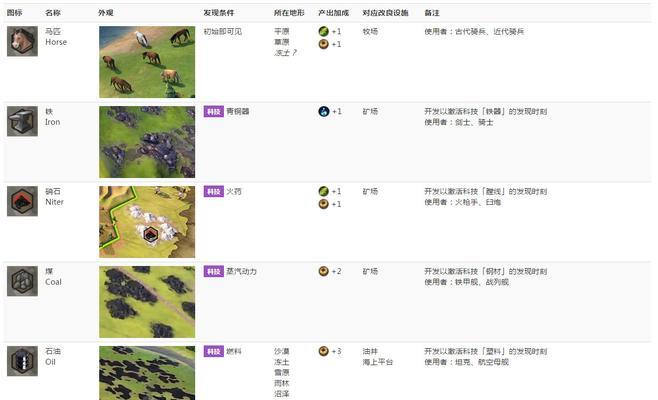Open the 牧场 improvement link

pyautogui.click(x=370, y=32)
